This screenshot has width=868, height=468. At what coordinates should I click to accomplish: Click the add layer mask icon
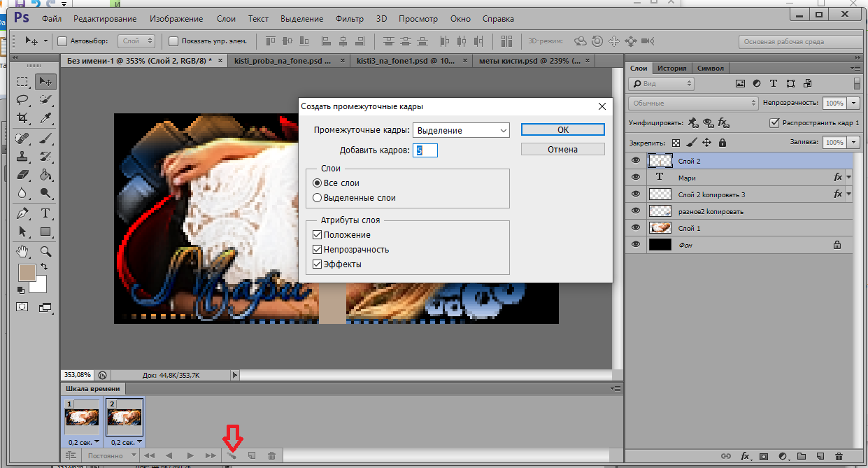point(764,456)
